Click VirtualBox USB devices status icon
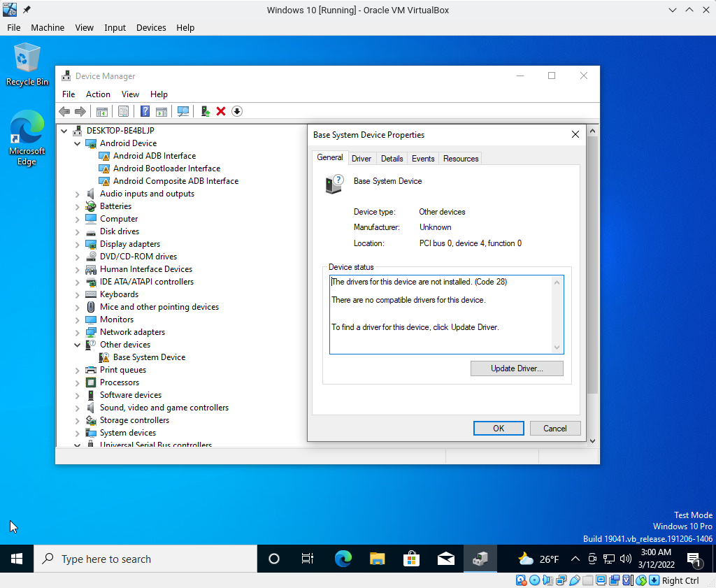Image resolution: width=716 pixels, height=588 pixels. (575, 580)
